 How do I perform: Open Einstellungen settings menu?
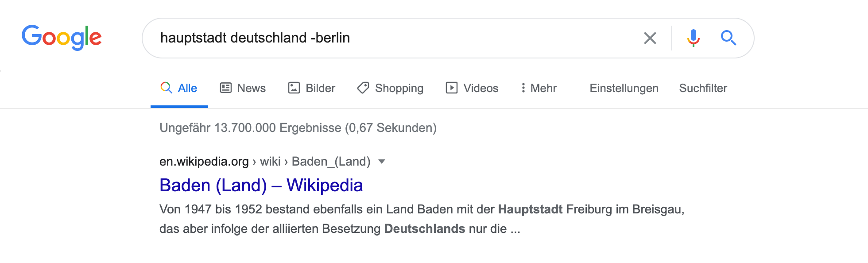click(x=624, y=88)
